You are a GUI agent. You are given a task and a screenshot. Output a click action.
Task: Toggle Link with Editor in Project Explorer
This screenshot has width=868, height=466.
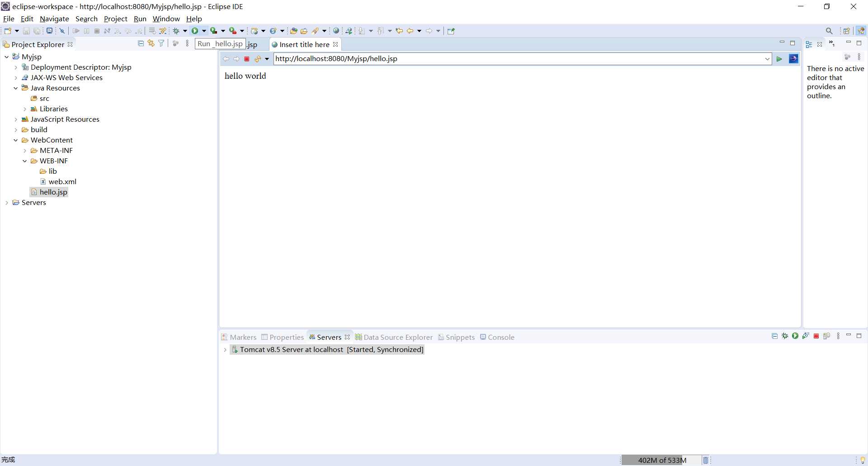[x=151, y=43]
